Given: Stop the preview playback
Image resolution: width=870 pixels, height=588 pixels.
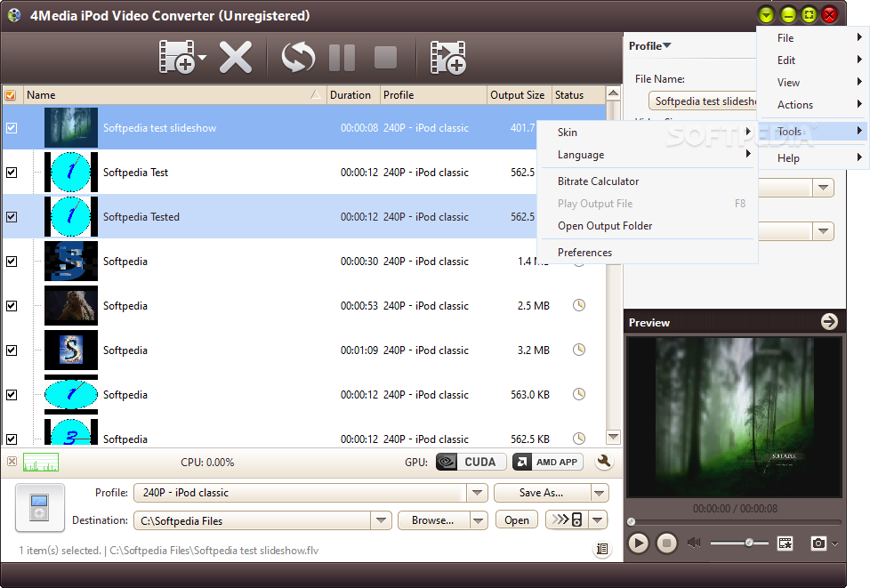Looking at the screenshot, I should [x=666, y=543].
